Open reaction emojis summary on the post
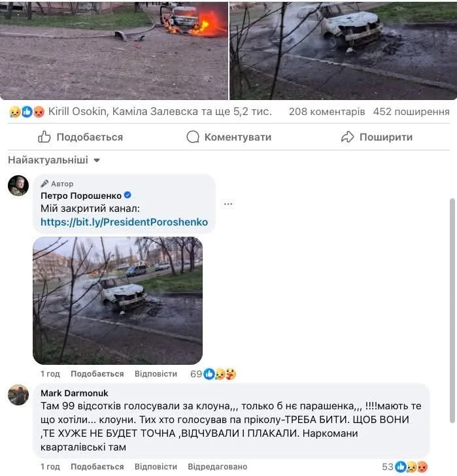This screenshot has height=476, width=457. coord(27,112)
